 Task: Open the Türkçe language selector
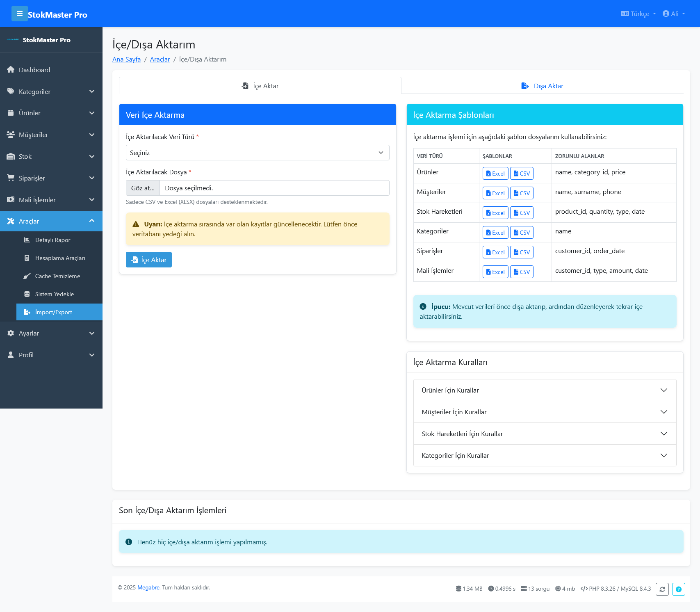coord(637,14)
